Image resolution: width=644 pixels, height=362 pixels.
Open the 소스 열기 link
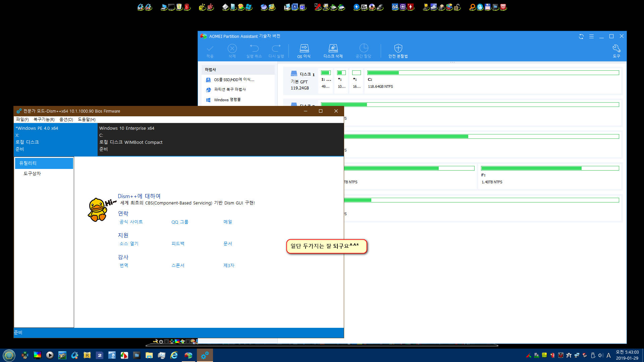point(129,244)
